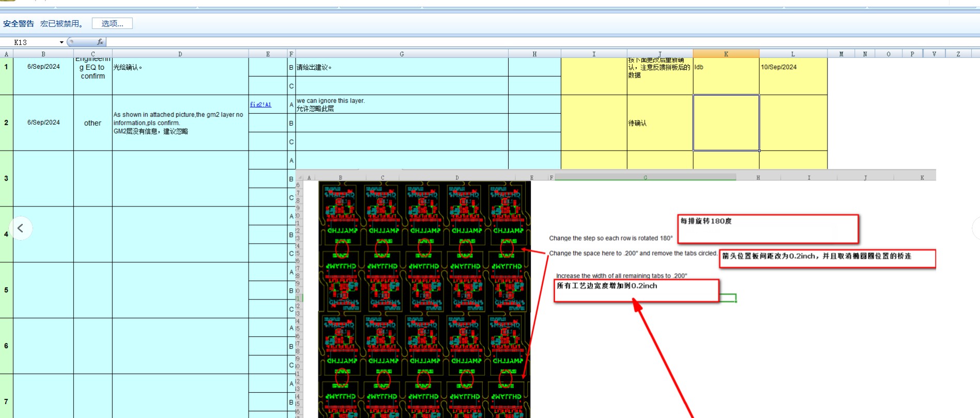980x418 pixels.
Task: Select the empty highlighted cell K13
Action: 726,123
